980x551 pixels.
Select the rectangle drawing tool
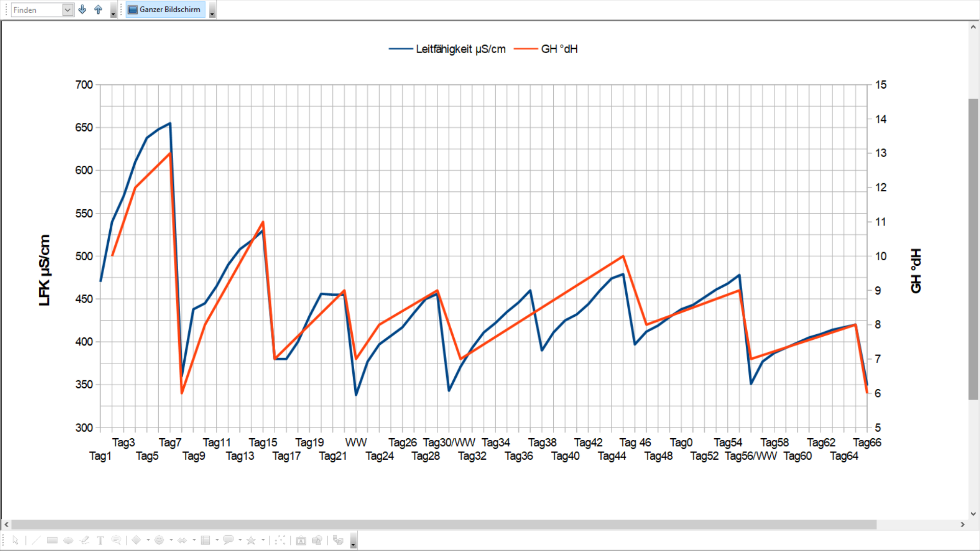click(52, 540)
